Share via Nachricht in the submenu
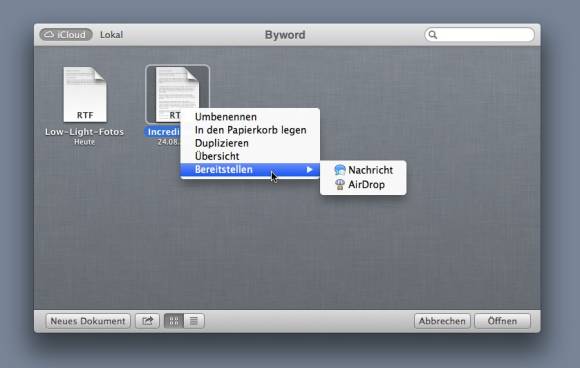 [363, 170]
